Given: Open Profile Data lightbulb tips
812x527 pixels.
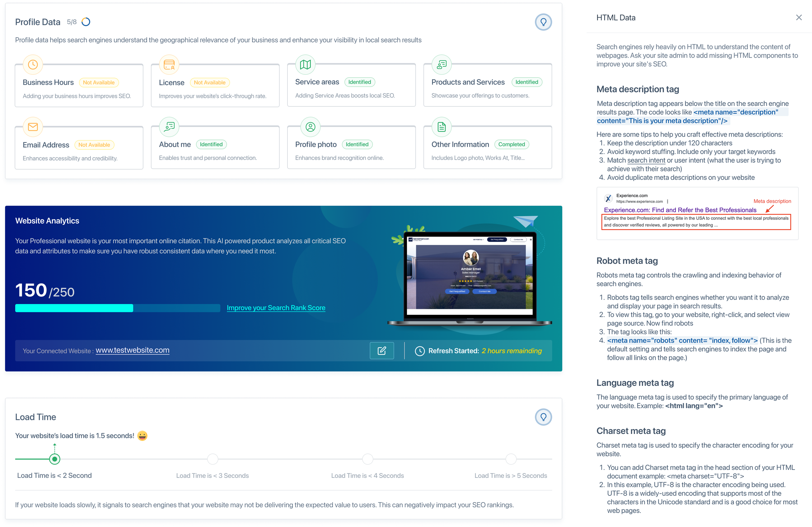Looking at the screenshot, I should 543,22.
